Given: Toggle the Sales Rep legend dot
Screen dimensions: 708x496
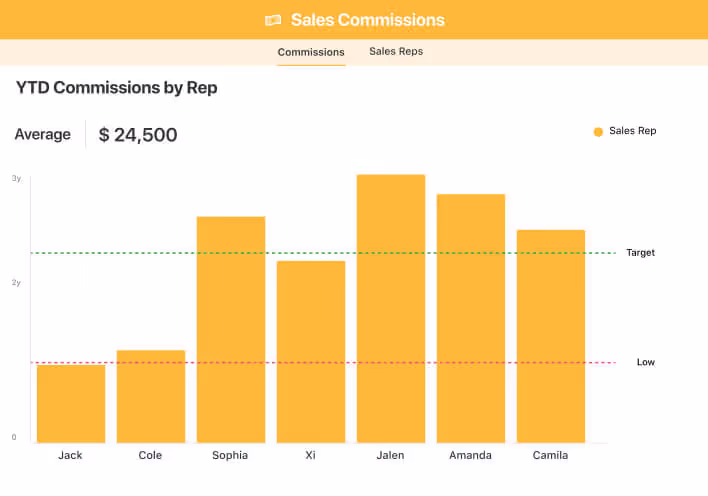Looking at the screenshot, I should [x=598, y=131].
